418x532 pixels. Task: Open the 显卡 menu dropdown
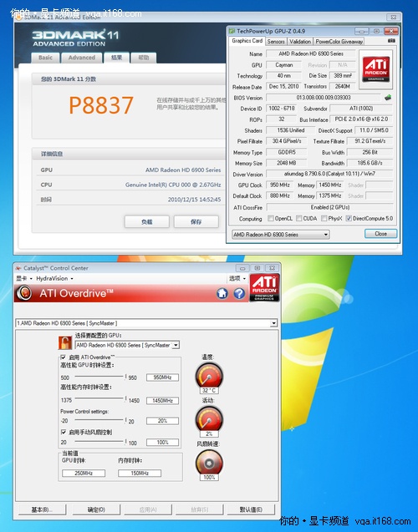(x=23, y=278)
